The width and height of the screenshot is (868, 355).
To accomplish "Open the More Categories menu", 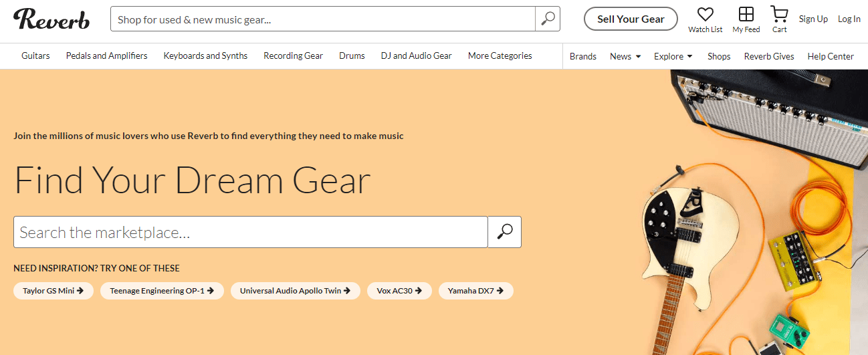I will pyautogui.click(x=500, y=55).
